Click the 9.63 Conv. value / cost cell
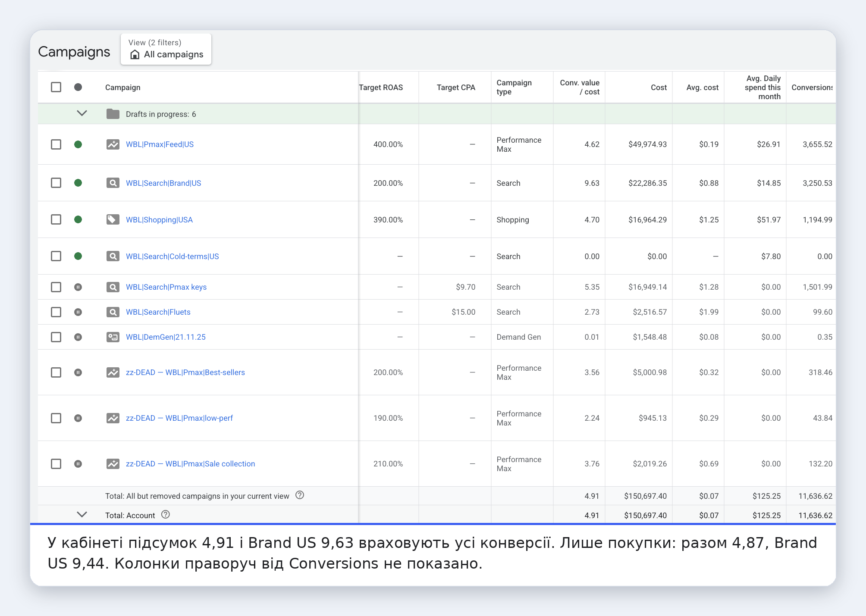Viewport: 866px width, 616px height. click(x=592, y=183)
